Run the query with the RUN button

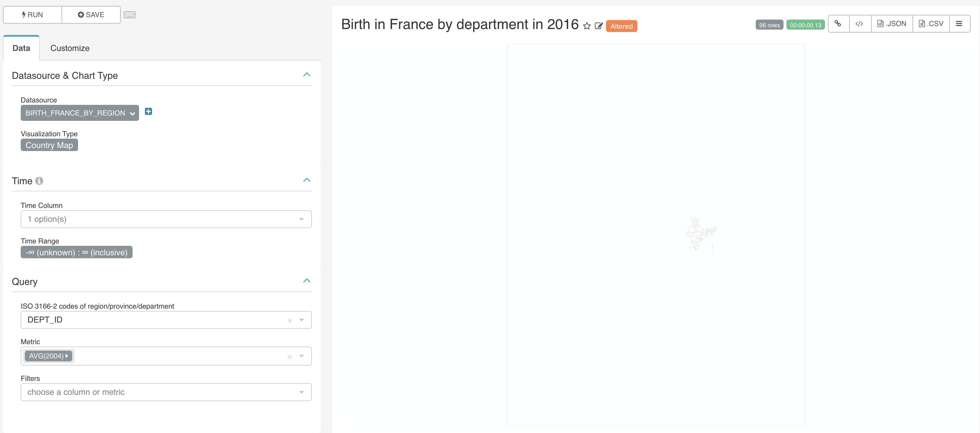click(32, 15)
